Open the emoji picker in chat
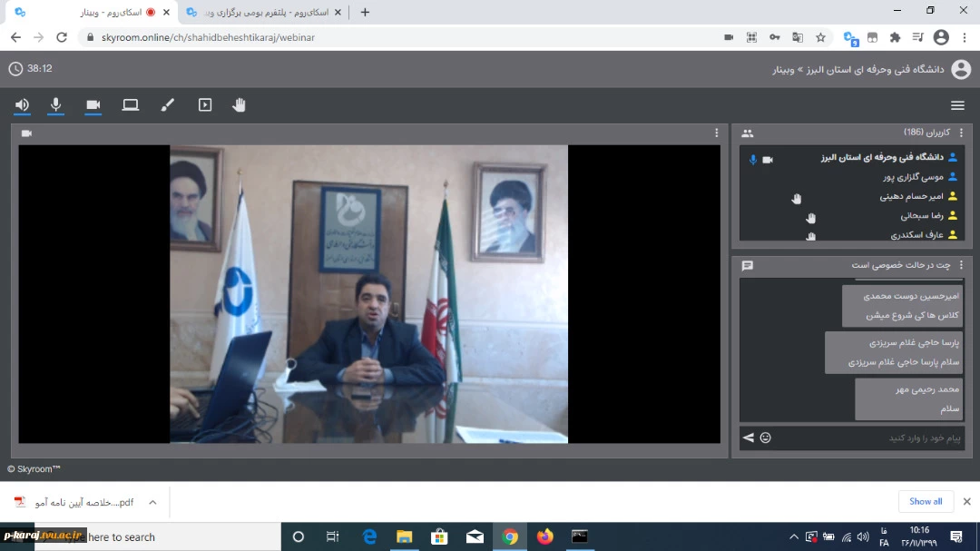Image resolution: width=980 pixels, height=551 pixels. 766,438
